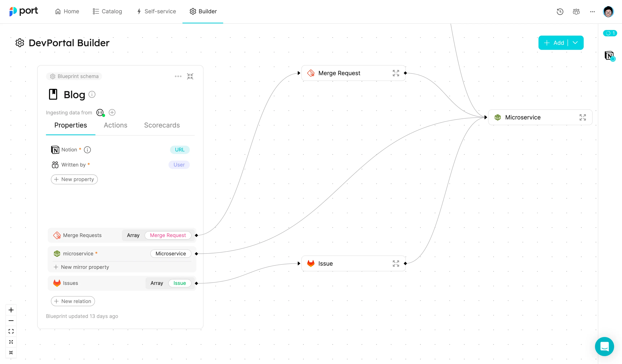Zoom out on the canvas
The height and width of the screenshot is (364, 622).
11,321
